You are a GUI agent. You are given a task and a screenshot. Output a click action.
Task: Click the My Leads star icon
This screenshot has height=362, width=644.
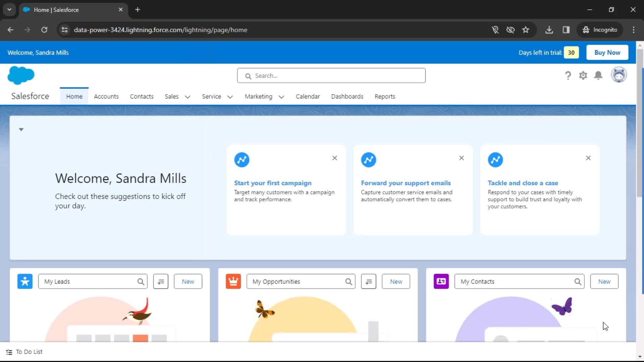pos(25,282)
